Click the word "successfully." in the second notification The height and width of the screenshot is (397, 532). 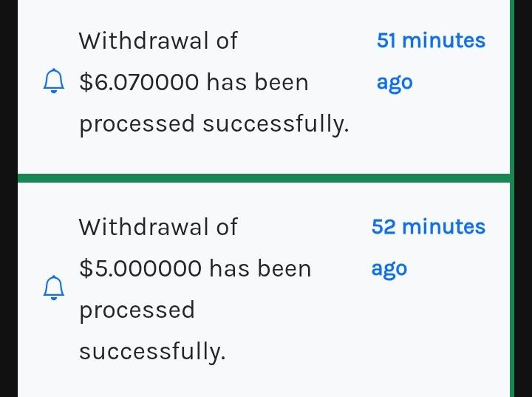[x=152, y=351]
